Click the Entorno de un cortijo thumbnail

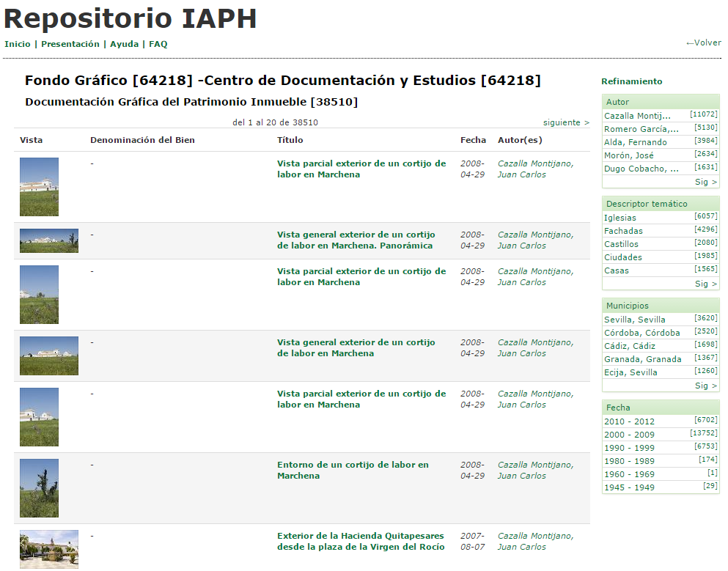point(39,488)
